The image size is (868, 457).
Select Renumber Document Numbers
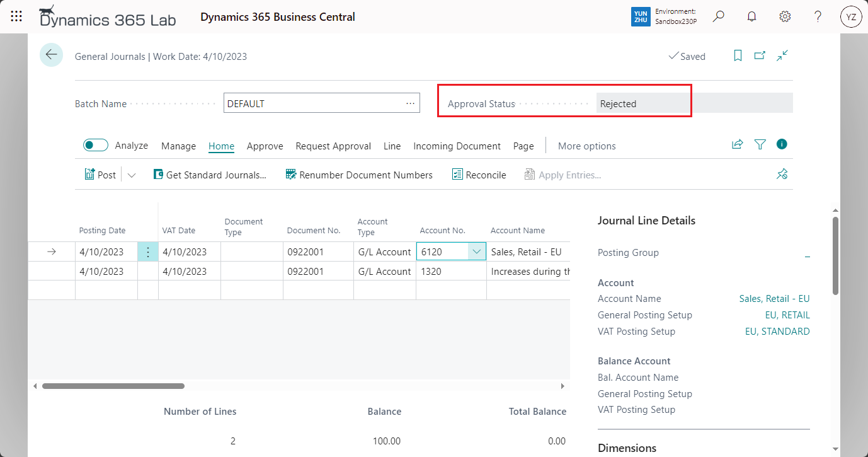358,175
